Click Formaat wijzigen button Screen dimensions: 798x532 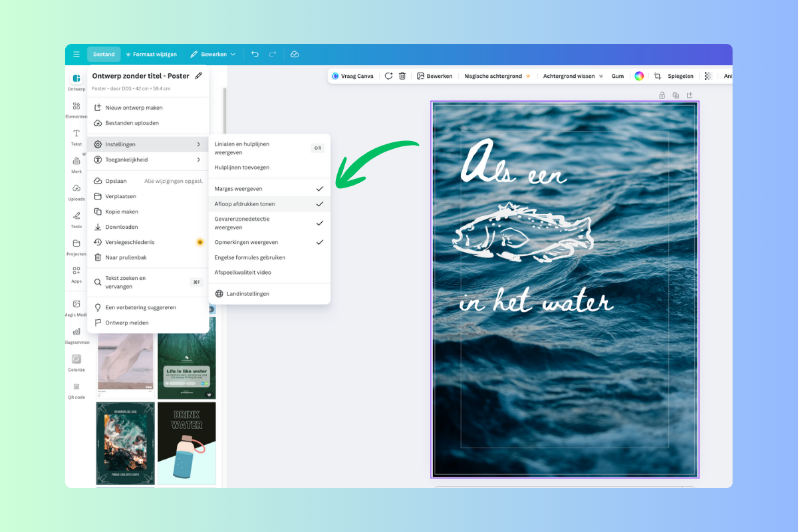point(151,55)
